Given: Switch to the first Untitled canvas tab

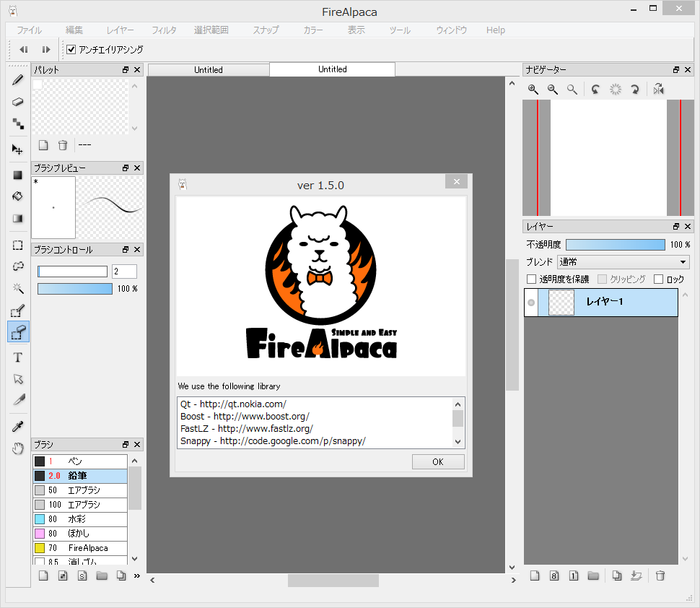Looking at the screenshot, I should point(208,69).
